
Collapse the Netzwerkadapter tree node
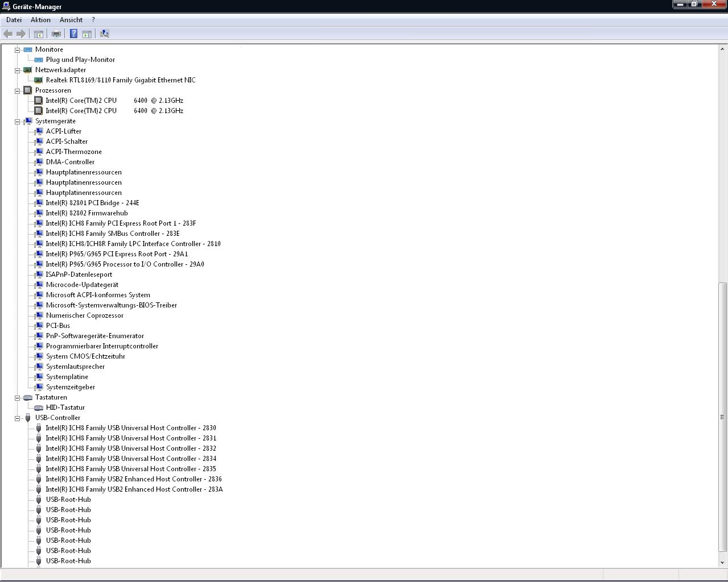click(18, 70)
